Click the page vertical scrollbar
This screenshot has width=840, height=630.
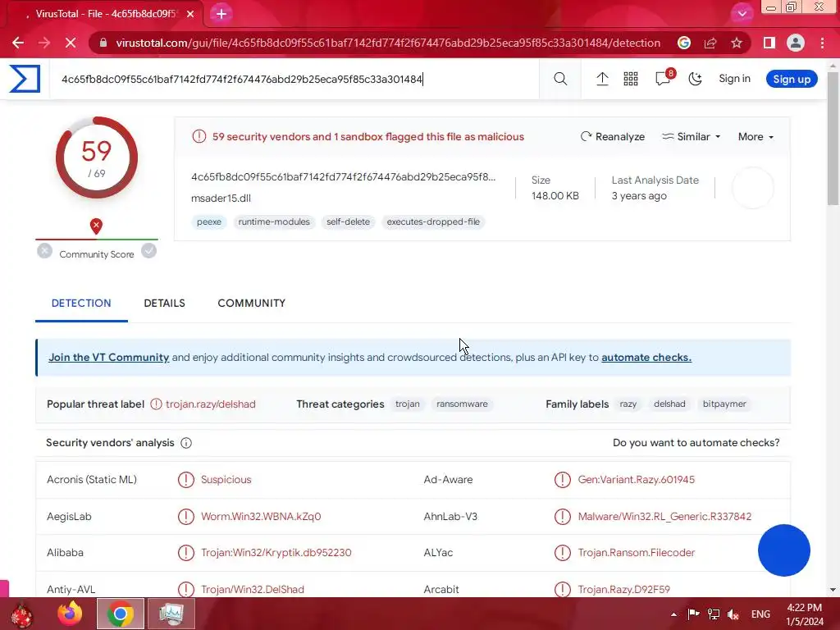[833, 138]
